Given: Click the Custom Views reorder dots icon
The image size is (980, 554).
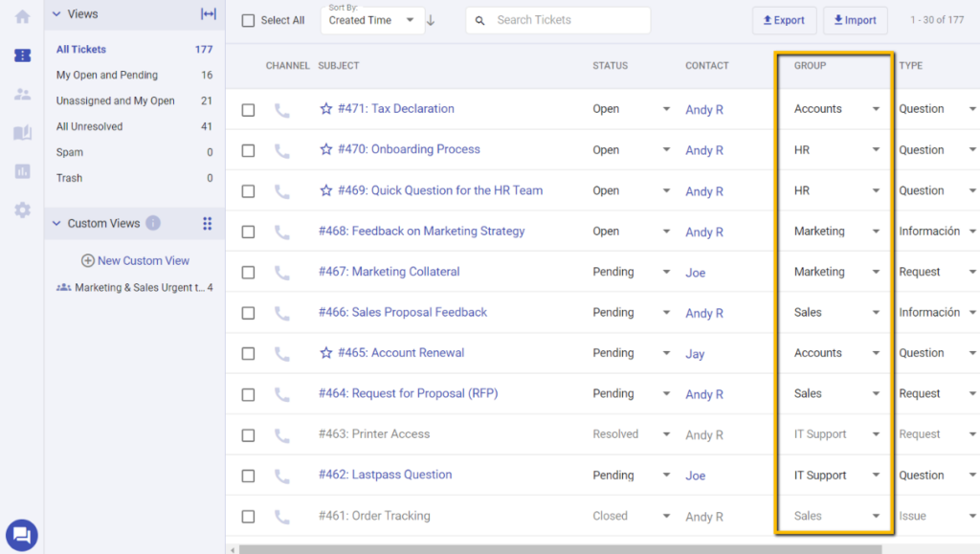Looking at the screenshot, I should point(207,223).
